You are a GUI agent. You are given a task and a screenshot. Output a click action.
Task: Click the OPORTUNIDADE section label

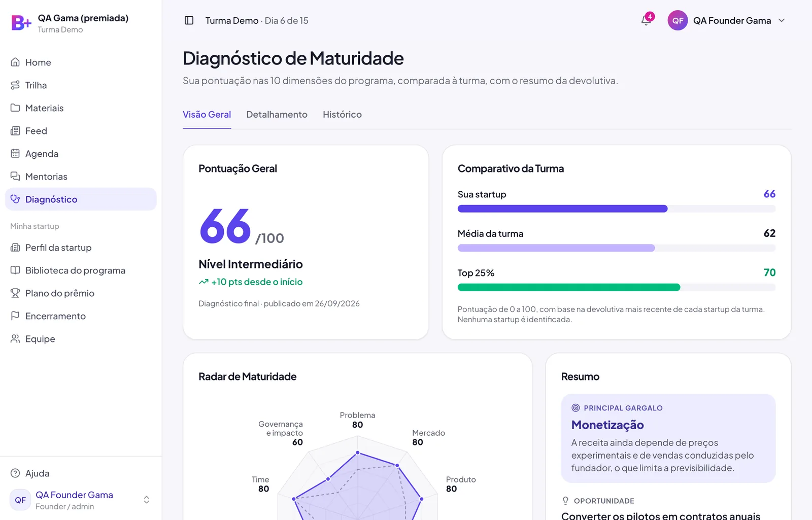point(604,501)
